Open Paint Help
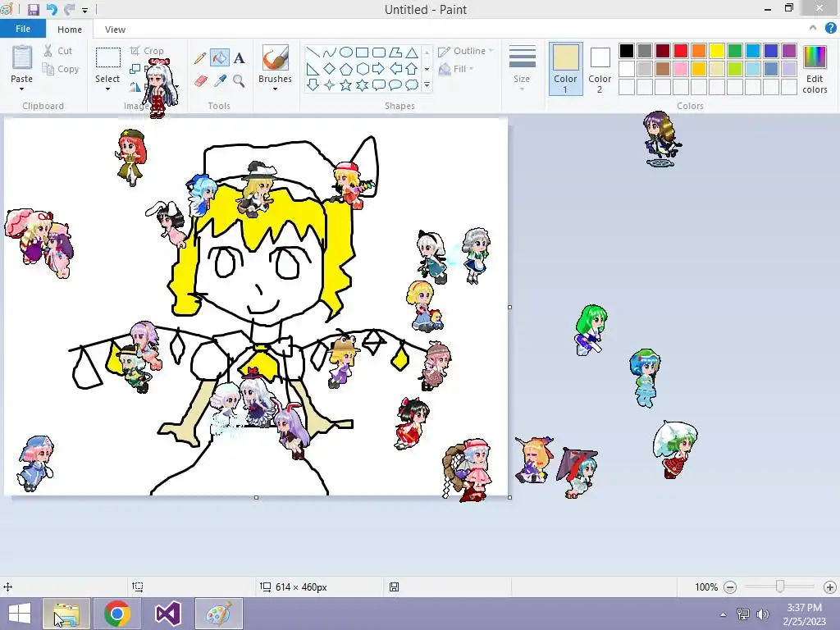This screenshot has width=840, height=630. tap(830, 29)
